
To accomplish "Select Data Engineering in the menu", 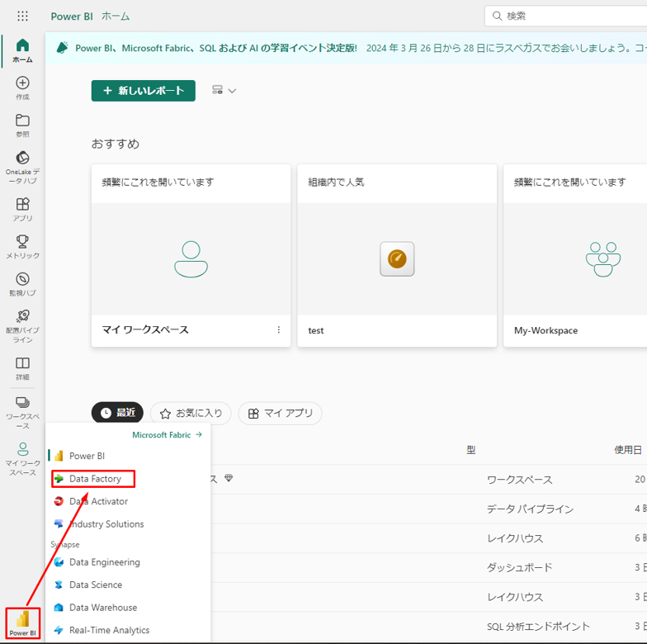I will tap(104, 562).
